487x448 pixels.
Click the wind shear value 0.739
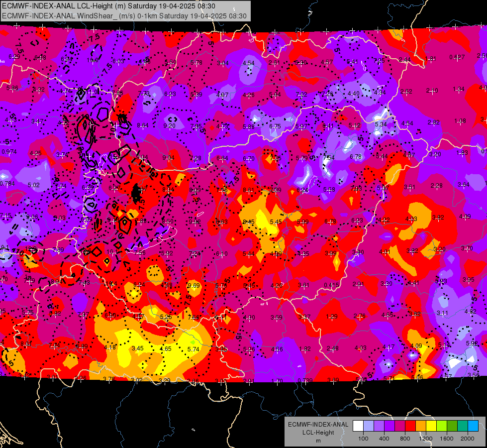[x=305, y=380]
